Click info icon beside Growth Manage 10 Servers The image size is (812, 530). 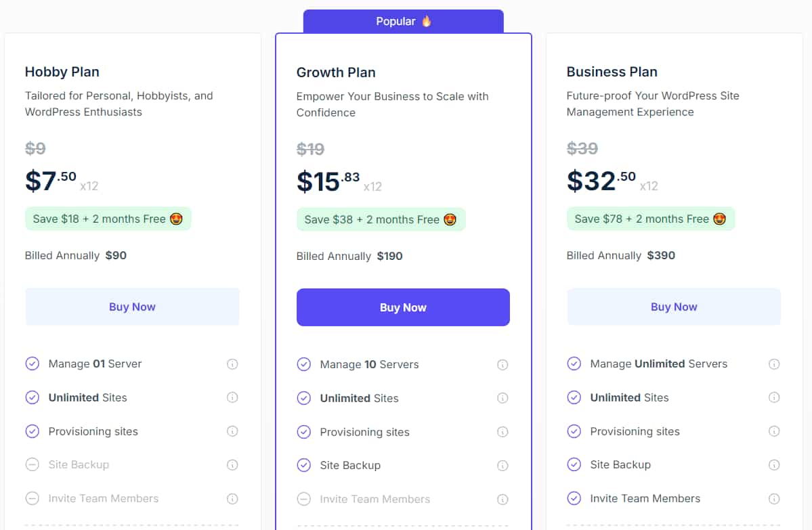point(503,365)
